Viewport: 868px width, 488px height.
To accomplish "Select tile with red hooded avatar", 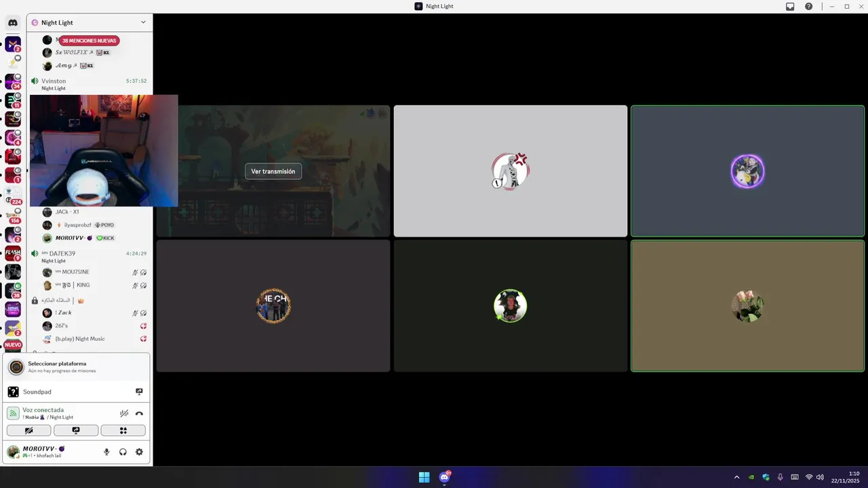I will tap(511, 306).
